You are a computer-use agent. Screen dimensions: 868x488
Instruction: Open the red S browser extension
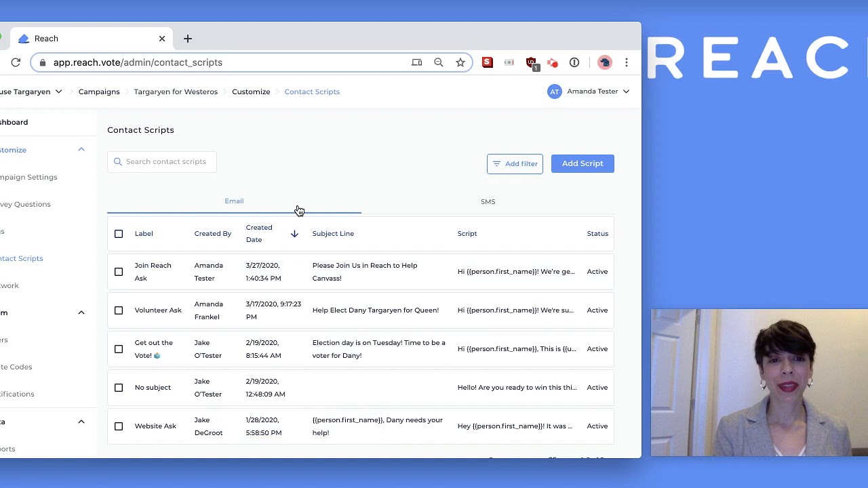click(488, 62)
